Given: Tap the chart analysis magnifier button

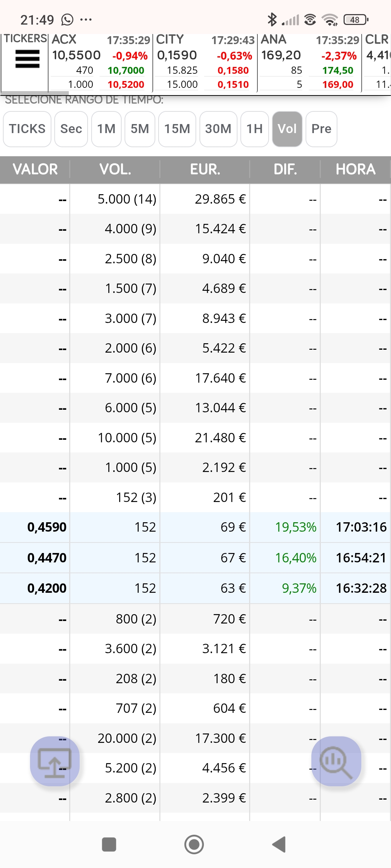Looking at the screenshot, I should click(336, 761).
